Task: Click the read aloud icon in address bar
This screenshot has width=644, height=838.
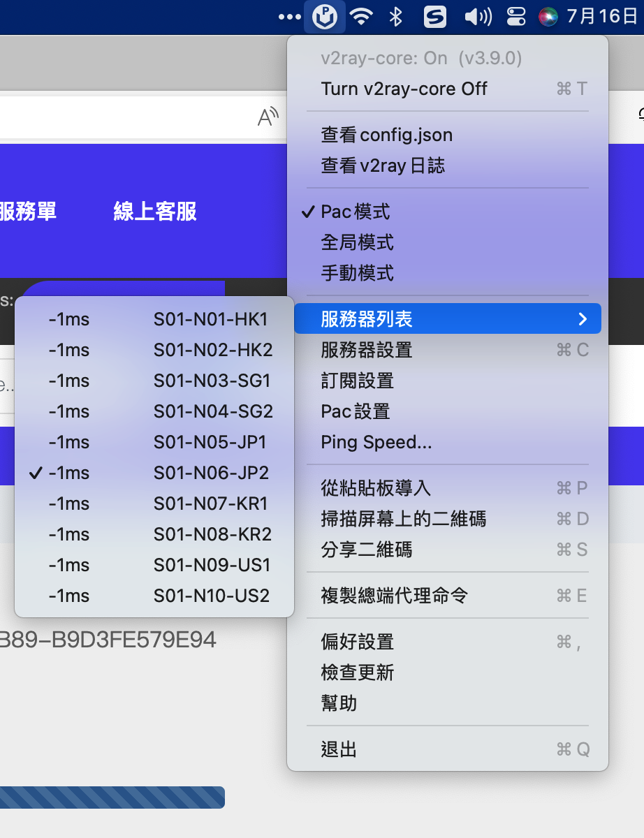Action: pos(268,117)
